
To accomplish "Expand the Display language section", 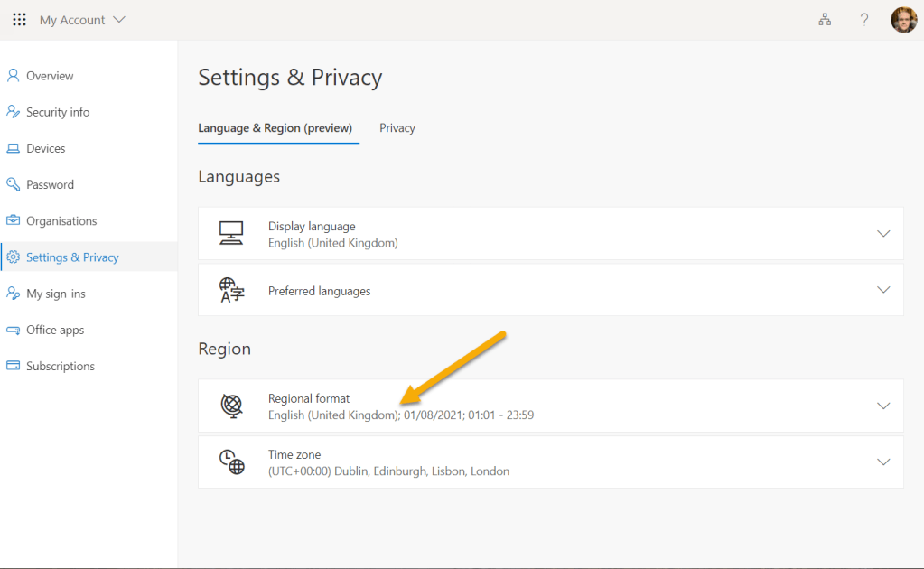I will [x=883, y=233].
